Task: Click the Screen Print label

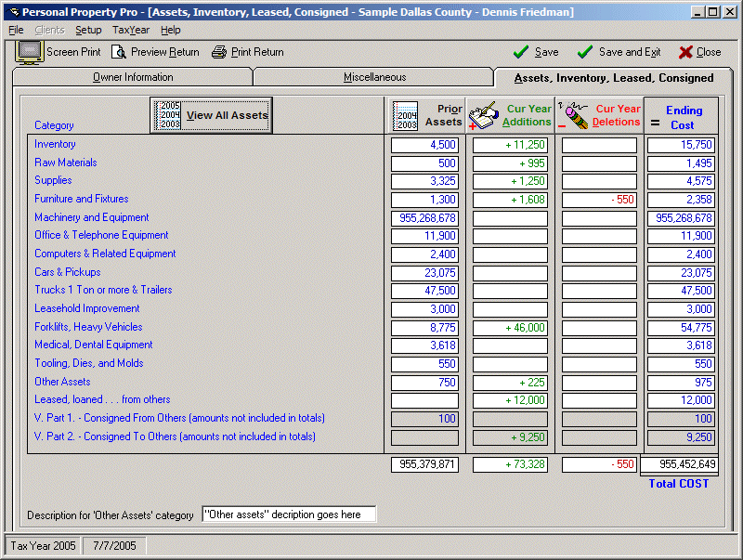Action: (73, 52)
